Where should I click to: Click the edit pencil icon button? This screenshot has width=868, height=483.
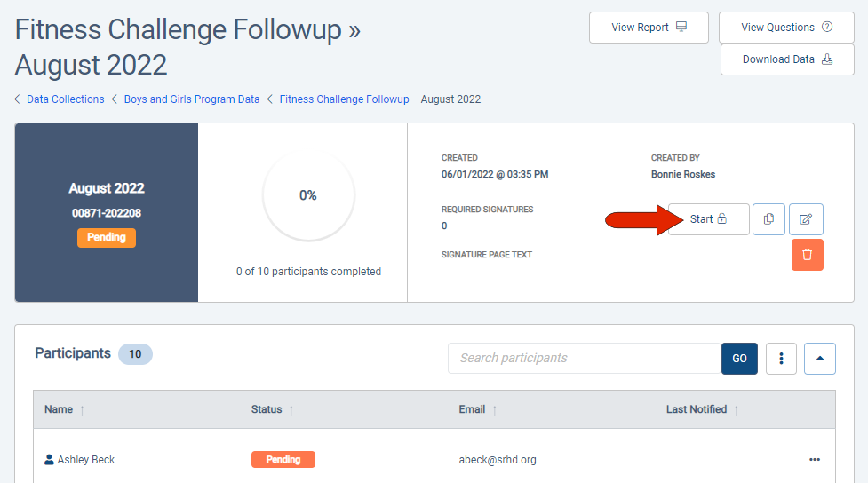(x=806, y=219)
